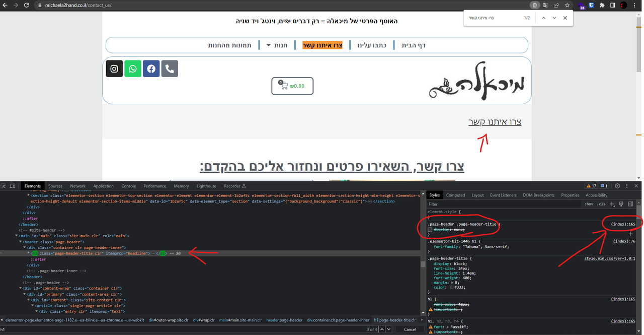Screen dimensions: 644x335
Task: Expand the margin shorthand triangle
Action: coord(452,283)
